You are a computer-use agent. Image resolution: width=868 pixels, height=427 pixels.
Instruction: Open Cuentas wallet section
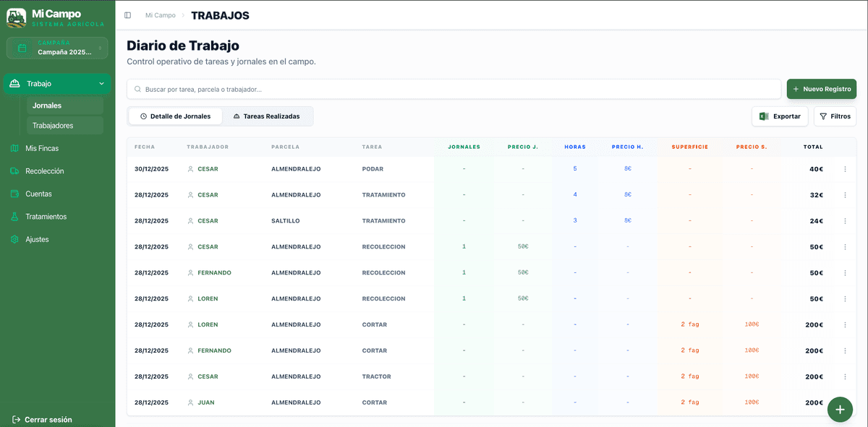(38, 194)
